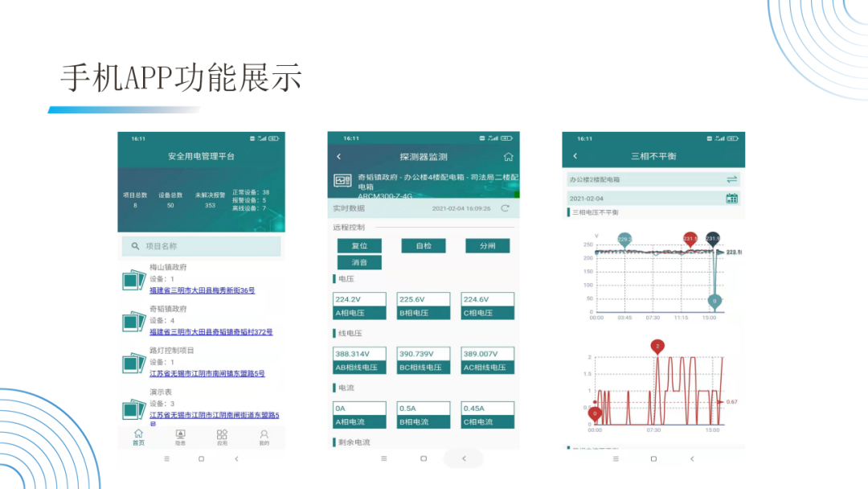Open the 办公楼2楼配电箱 device selector
This screenshot has height=489, width=868.
(635, 179)
